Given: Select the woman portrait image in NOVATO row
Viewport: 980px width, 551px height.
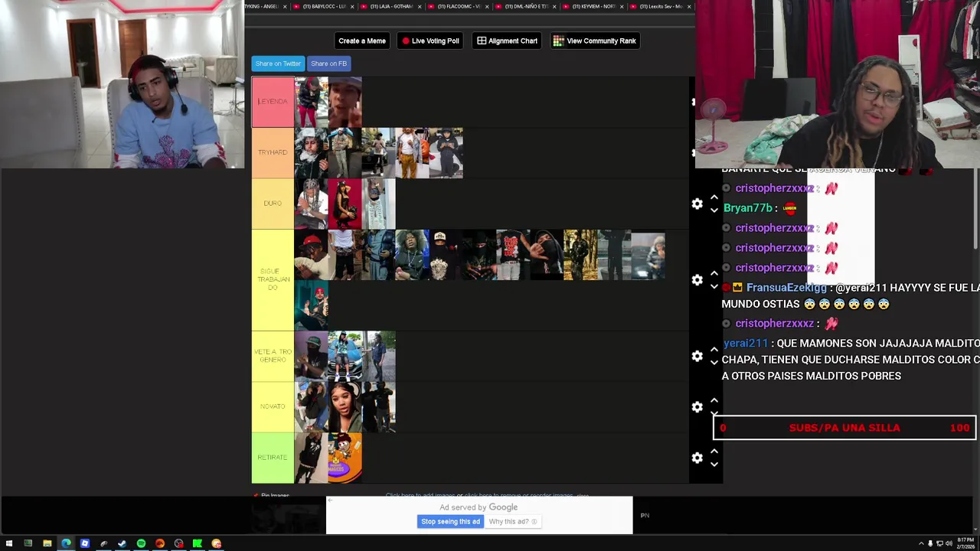Looking at the screenshot, I should 345,406.
